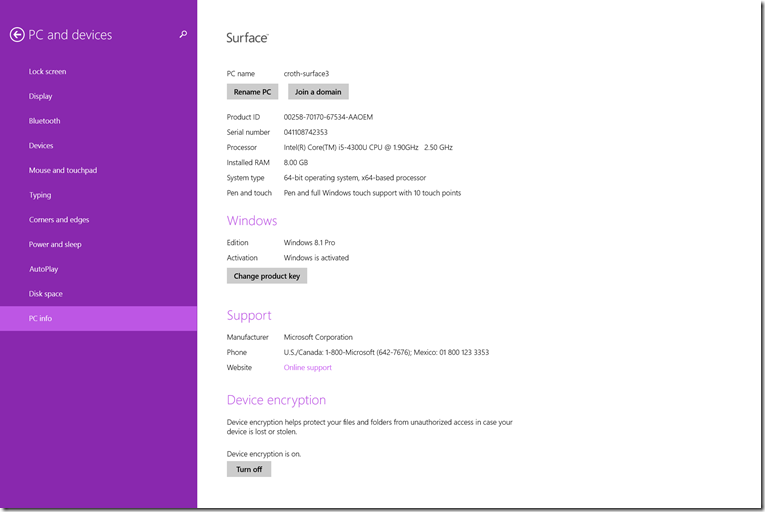Click the 64-bit operating system text
Screen dimensions: 765x512
coord(355,178)
